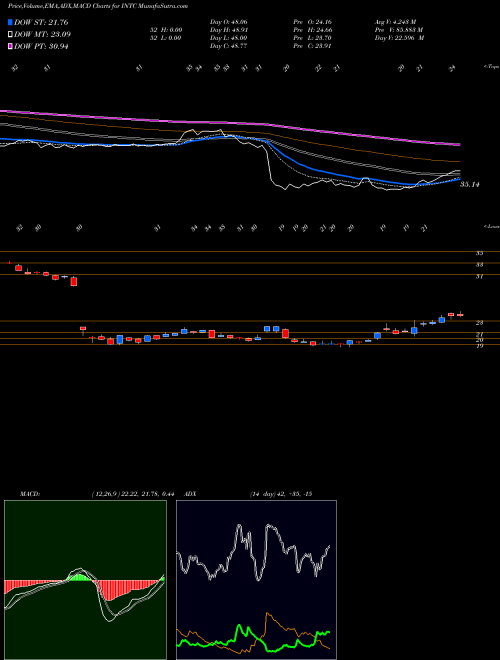
Task: Click the 'Day V: 22.596 M' value
Action: (x=399, y=38)
